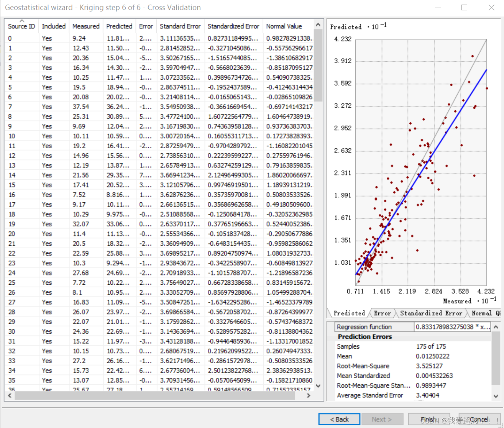Click the Regression function value field
Image resolution: width=504 pixels, height=428 pixels.
(x=453, y=327)
